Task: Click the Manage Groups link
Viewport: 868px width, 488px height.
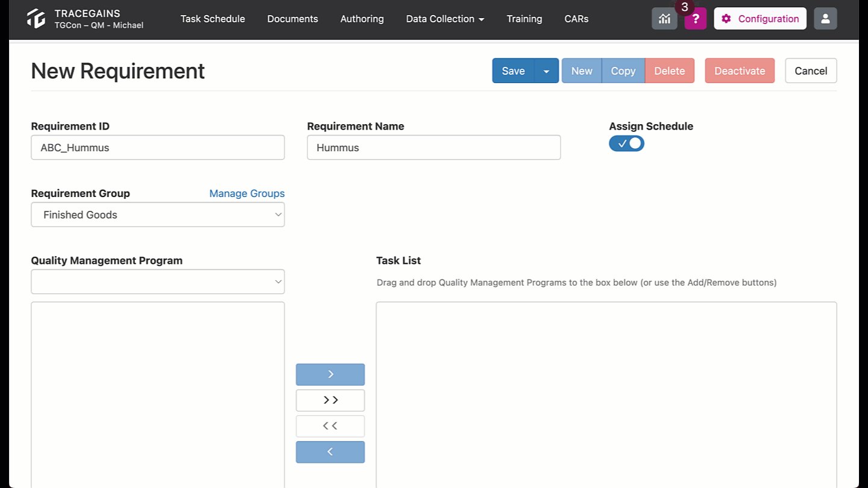Action: (247, 193)
